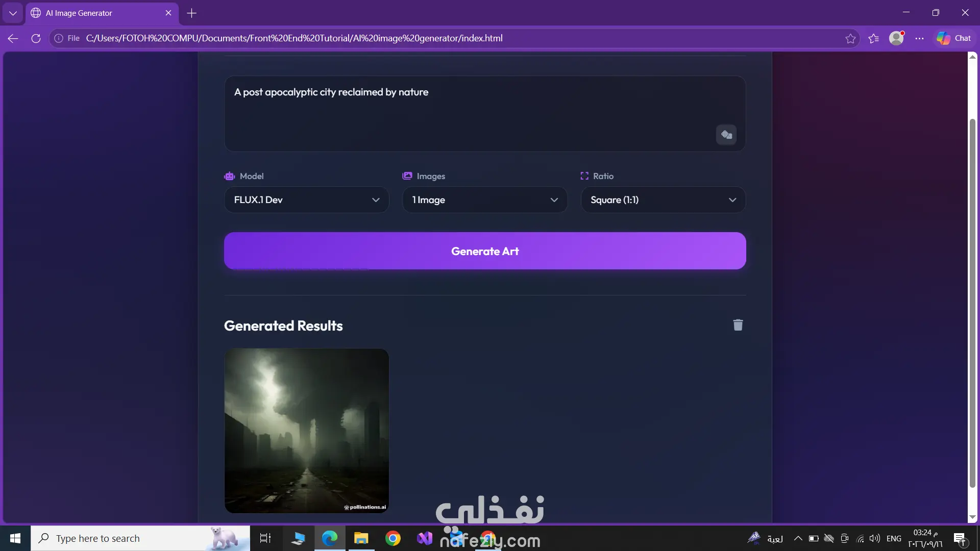Open the browser profile avatar
This screenshot has height=551, width=980.
(896, 38)
